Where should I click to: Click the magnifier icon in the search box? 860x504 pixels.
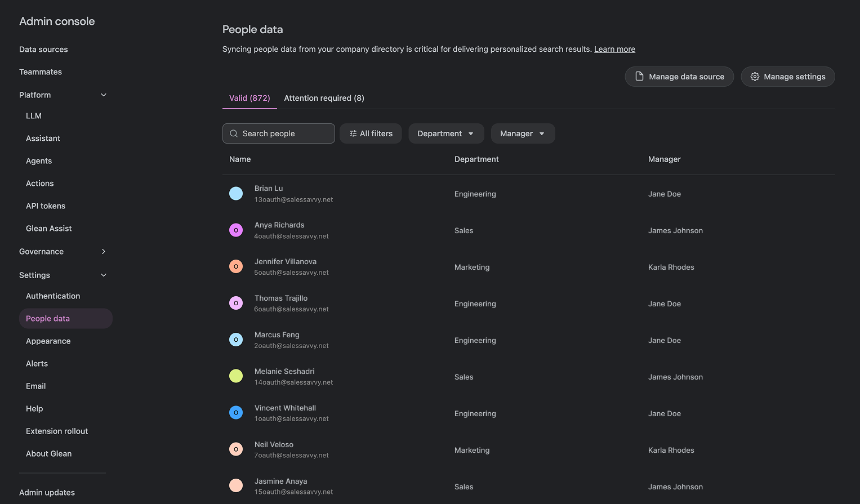(234, 133)
